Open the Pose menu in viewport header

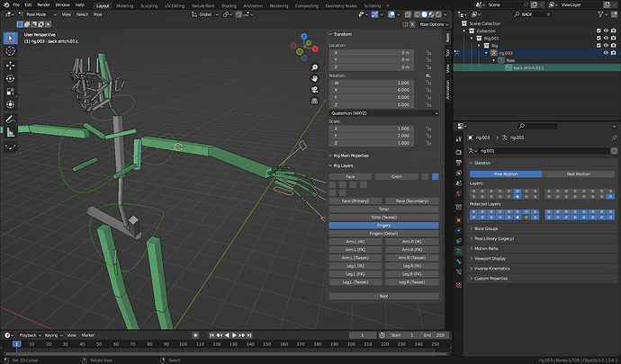[x=97, y=14]
